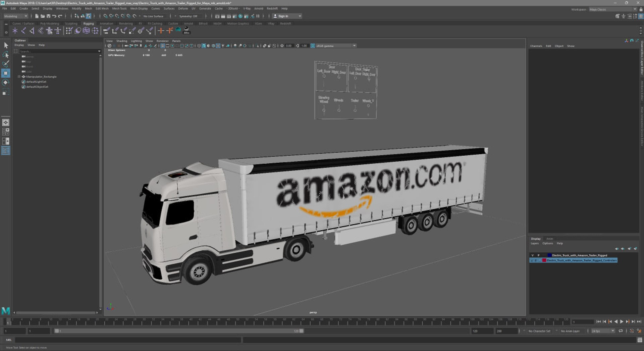Activate the highlighted Move tool

6,73
